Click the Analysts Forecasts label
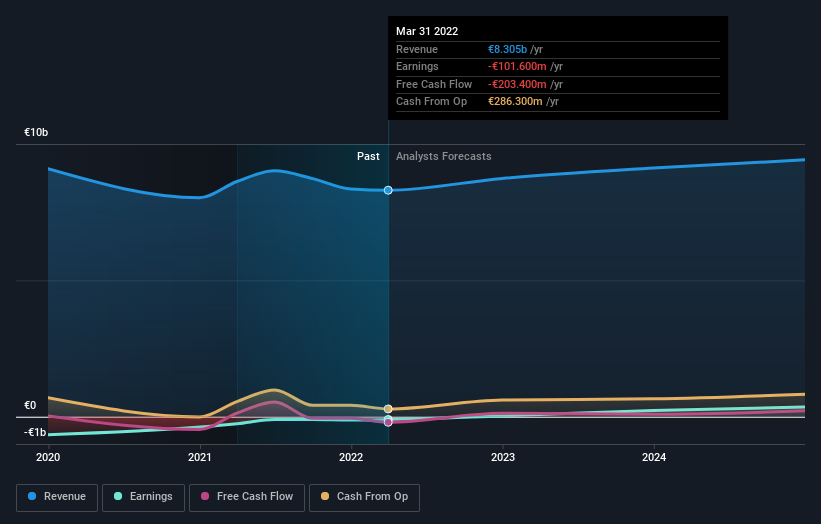Image resolution: width=821 pixels, height=524 pixels. 443,157
